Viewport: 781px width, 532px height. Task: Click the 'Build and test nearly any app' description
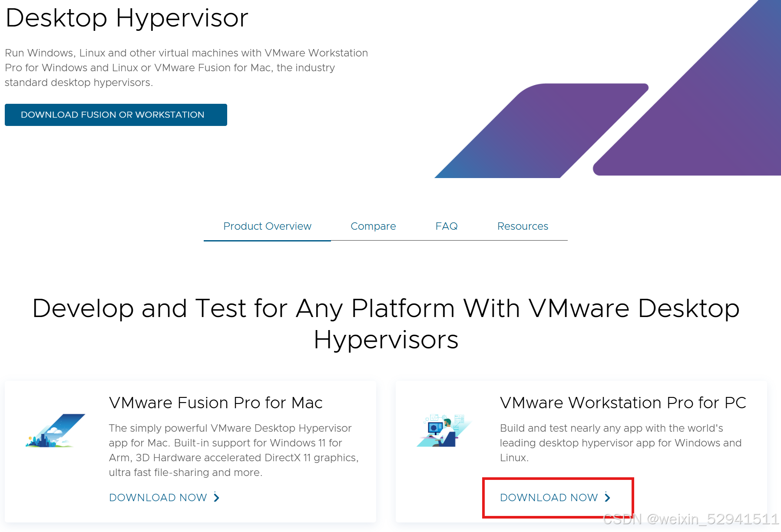[x=621, y=443]
